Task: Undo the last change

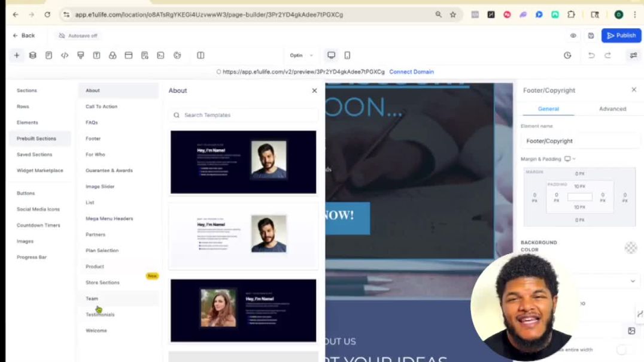Action: pos(592,55)
